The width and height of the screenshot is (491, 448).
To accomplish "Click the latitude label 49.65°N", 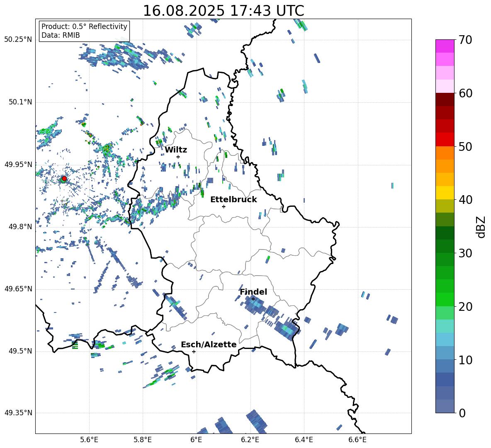I will point(18,289).
